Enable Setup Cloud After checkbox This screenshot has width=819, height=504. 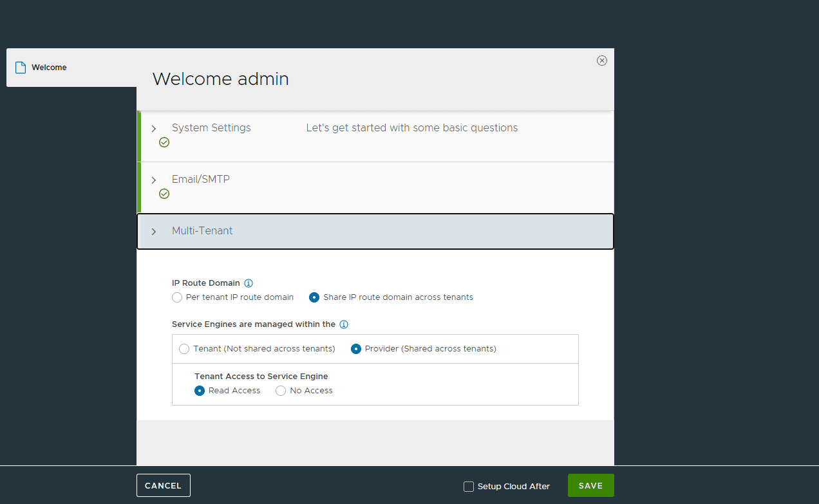[x=469, y=487]
